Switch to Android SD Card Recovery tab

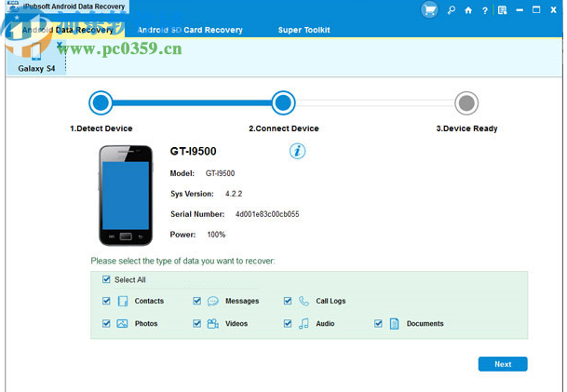pyautogui.click(x=190, y=30)
